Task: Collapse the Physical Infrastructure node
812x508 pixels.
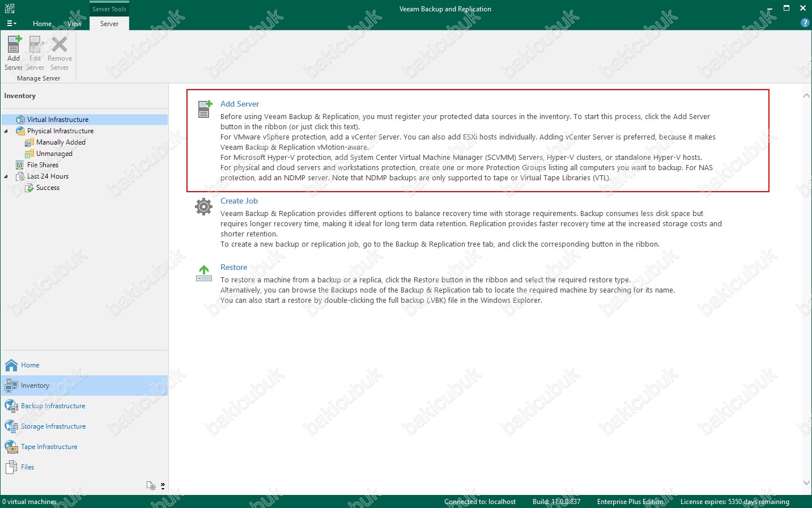Action: [x=6, y=131]
